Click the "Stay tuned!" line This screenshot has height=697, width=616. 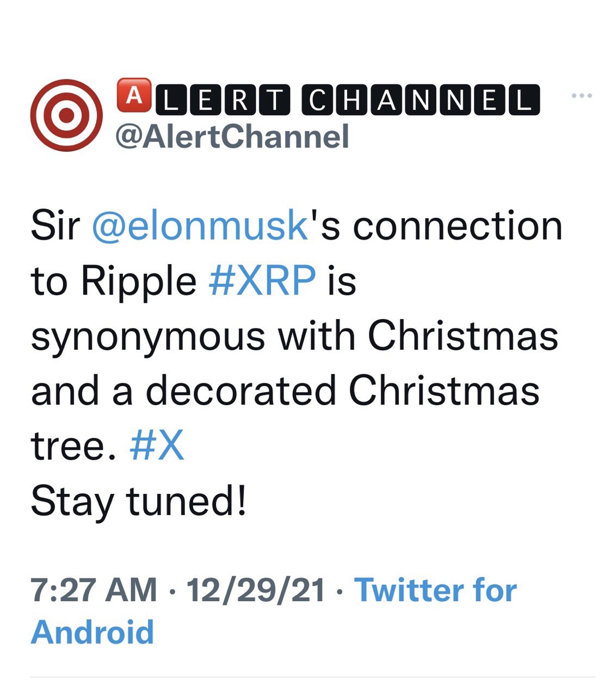coord(139,502)
